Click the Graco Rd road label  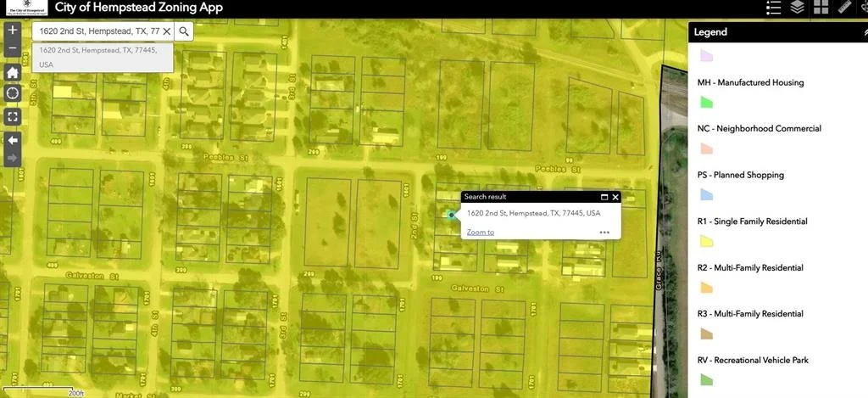658,269
